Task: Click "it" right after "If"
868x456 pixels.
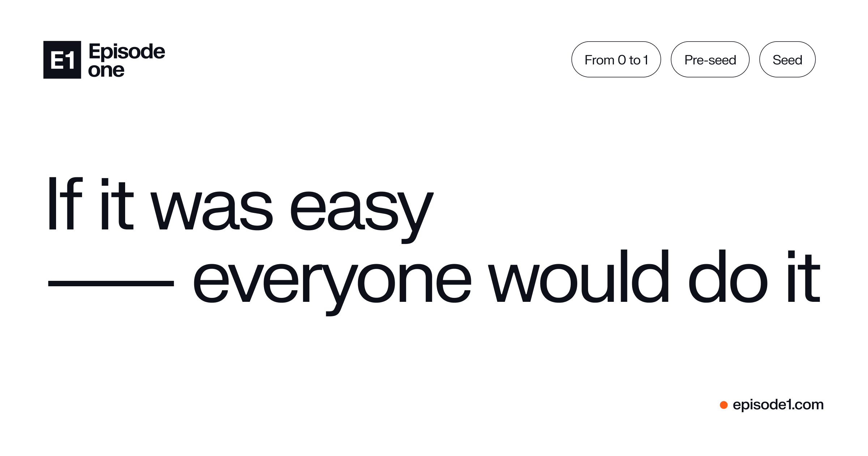Action: coord(118,204)
